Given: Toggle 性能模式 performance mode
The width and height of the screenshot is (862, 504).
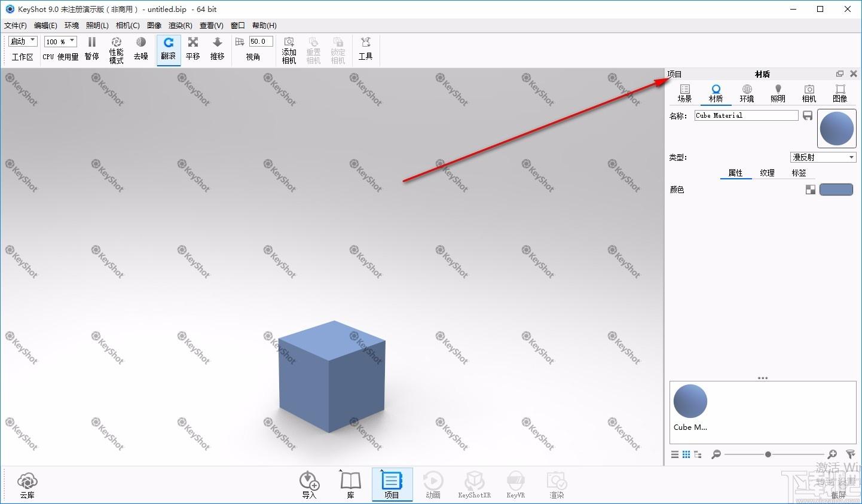Looking at the screenshot, I should click(x=117, y=50).
